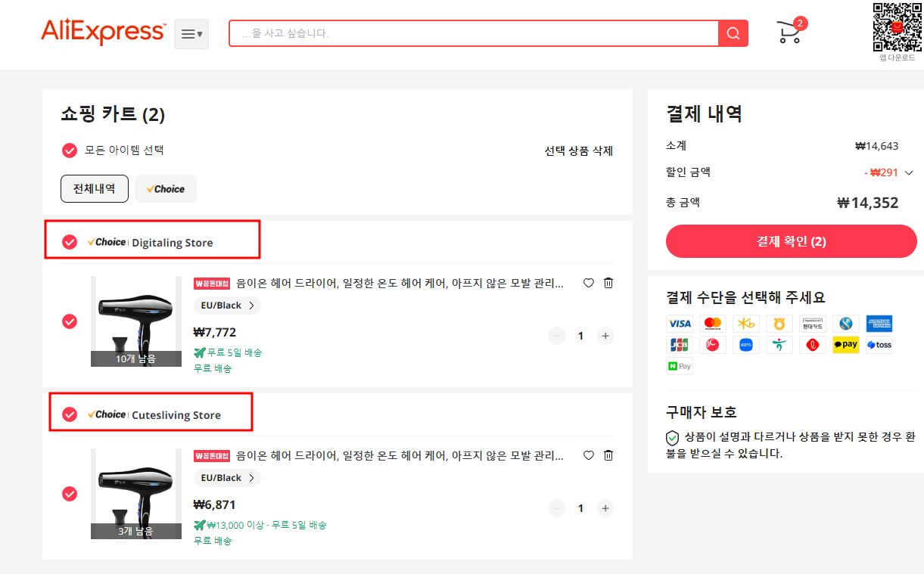Open the Cutesliving Store link

[176, 415]
